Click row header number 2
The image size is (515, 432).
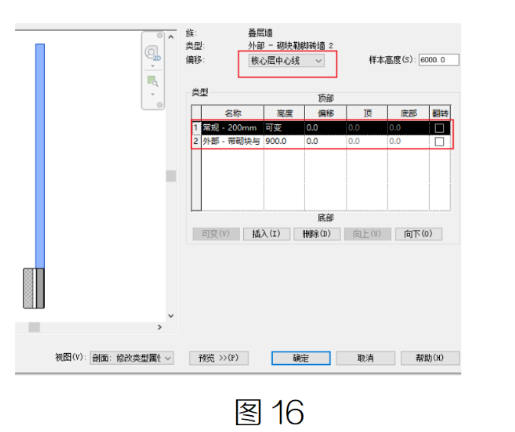196,142
